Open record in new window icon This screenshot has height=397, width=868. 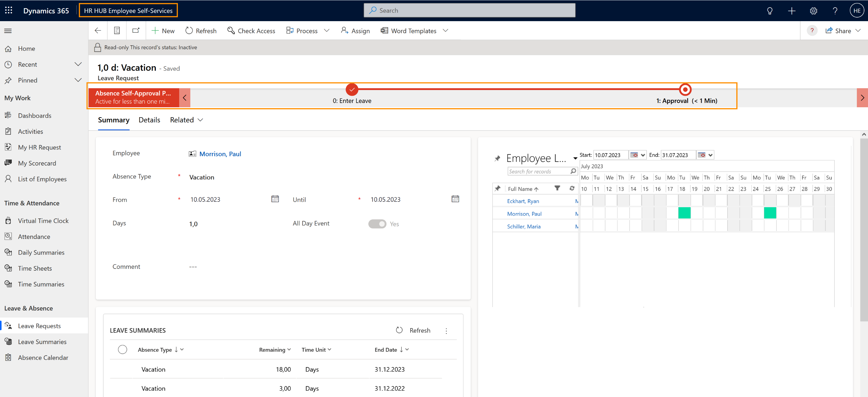point(136,31)
